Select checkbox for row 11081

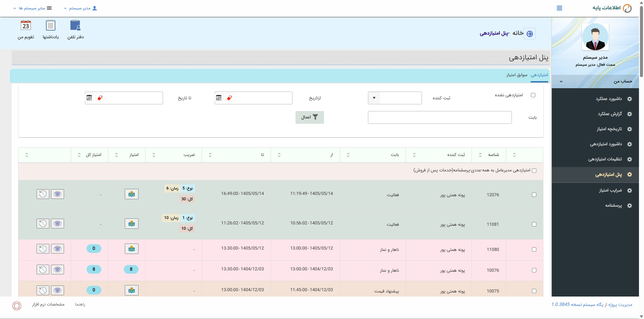point(534,224)
